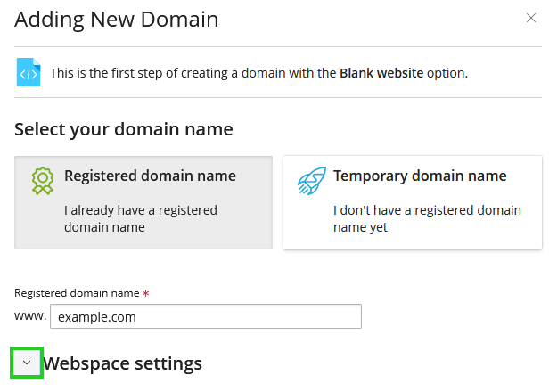This screenshot has width=549, height=392.
Task: Click the Registered domain name field label
Action: (77, 292)
